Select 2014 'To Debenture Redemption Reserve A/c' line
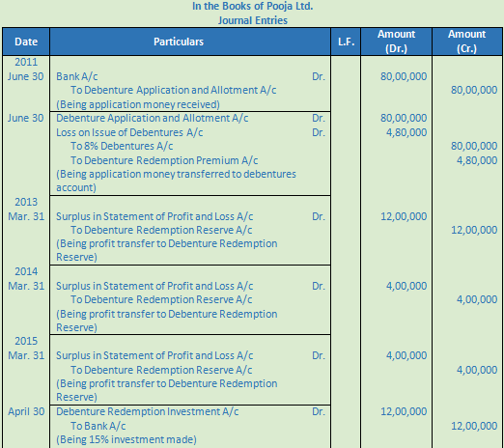504x448 pixels. [x=161, y=299]
